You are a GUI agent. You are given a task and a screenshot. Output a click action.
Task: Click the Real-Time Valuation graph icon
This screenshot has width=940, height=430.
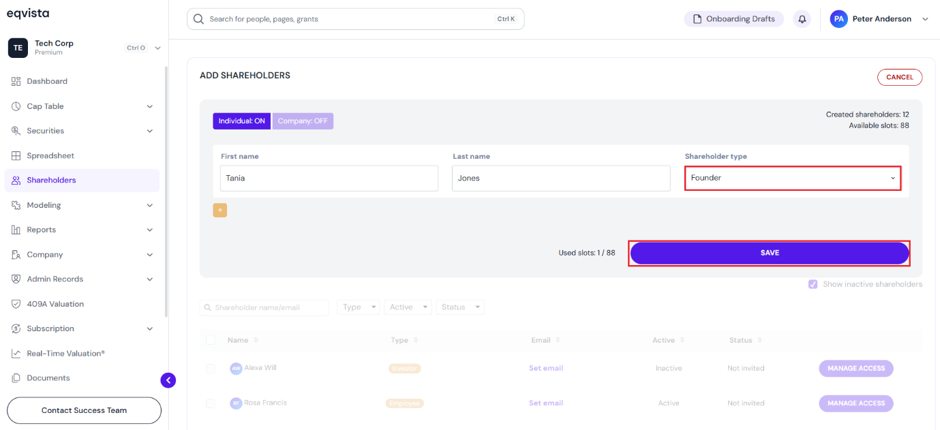(x=16, y=353)
